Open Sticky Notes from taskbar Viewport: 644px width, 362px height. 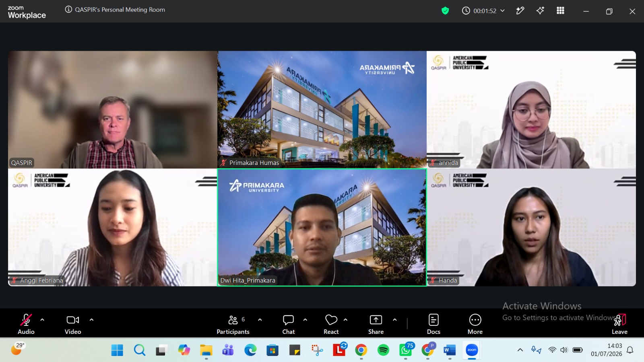coord(295,350)
